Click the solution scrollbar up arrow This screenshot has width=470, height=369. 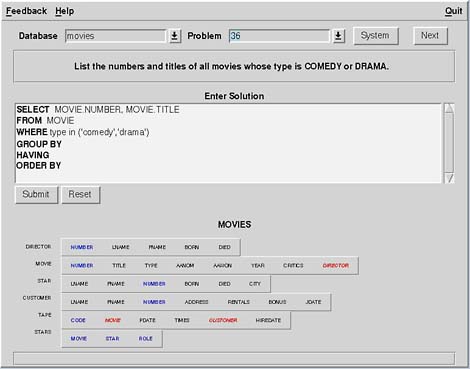[x=449, y=108]
